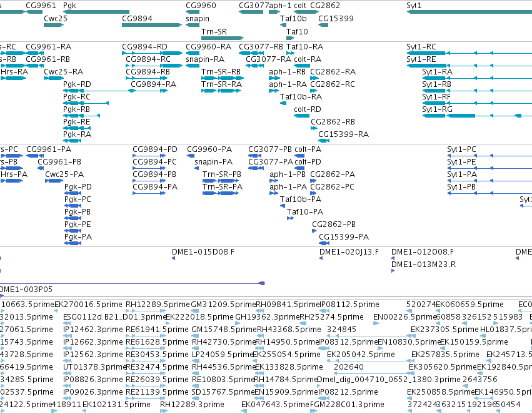Select protein CG9894-PD
This screenshot has height=414, width=532.
pos(155,149)
